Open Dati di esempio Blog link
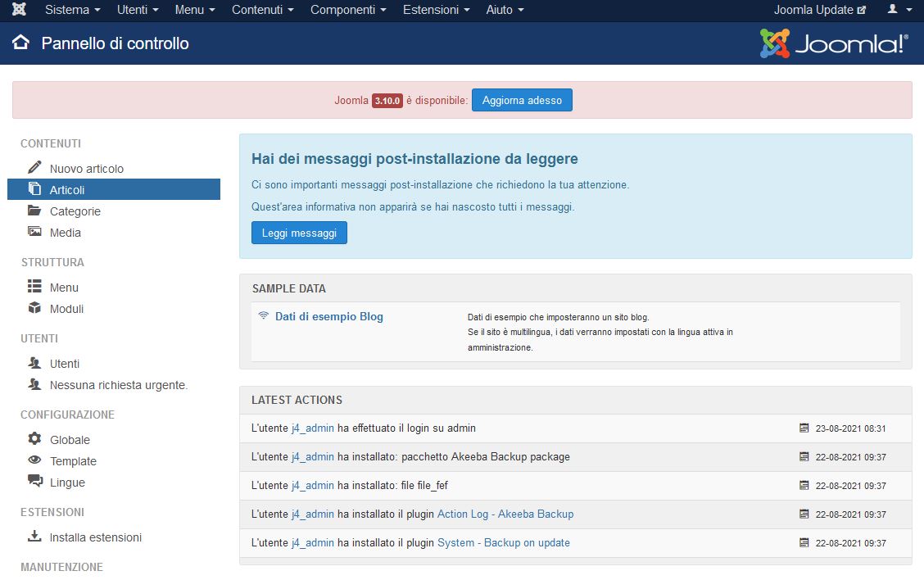 tap(328, 316)
